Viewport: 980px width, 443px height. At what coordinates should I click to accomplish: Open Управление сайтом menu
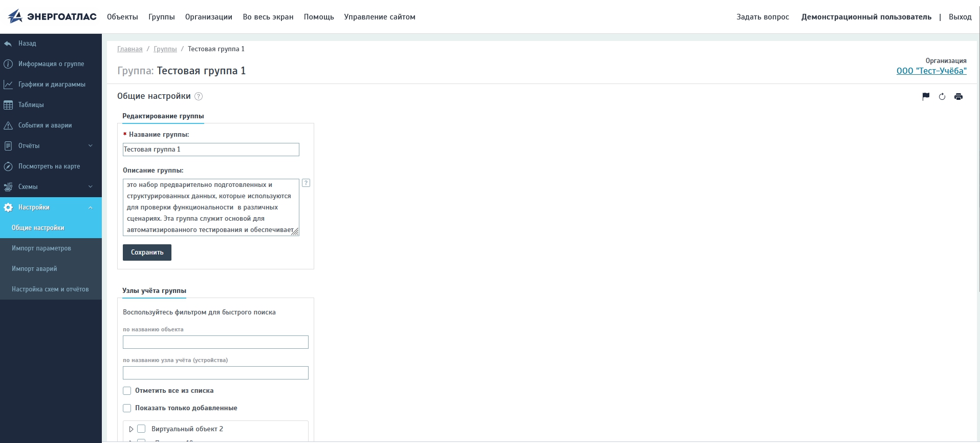[380, 17]
